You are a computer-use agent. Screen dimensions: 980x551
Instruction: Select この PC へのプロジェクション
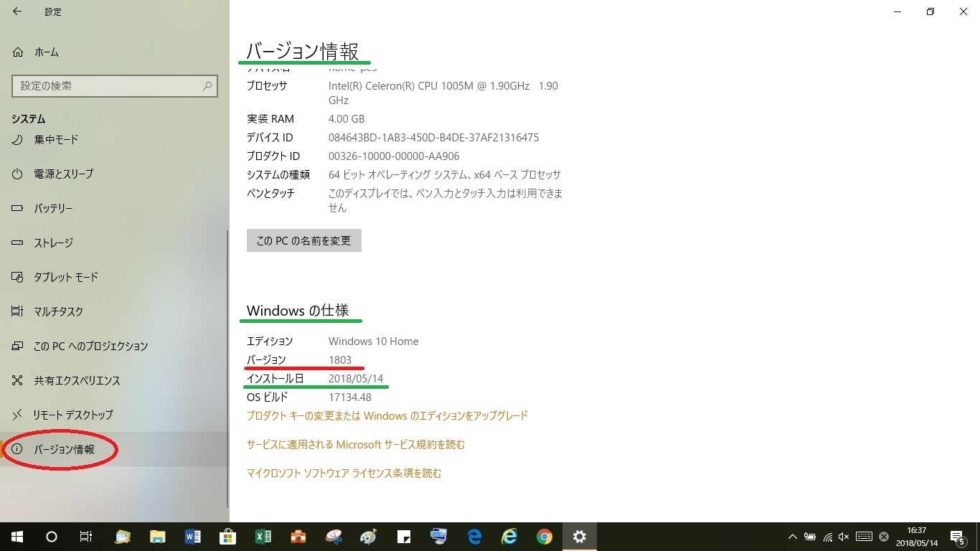point(114,346)
